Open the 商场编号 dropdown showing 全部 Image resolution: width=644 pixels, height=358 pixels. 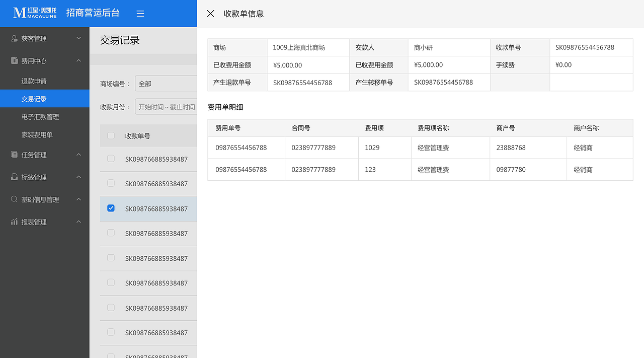point(166,84)
